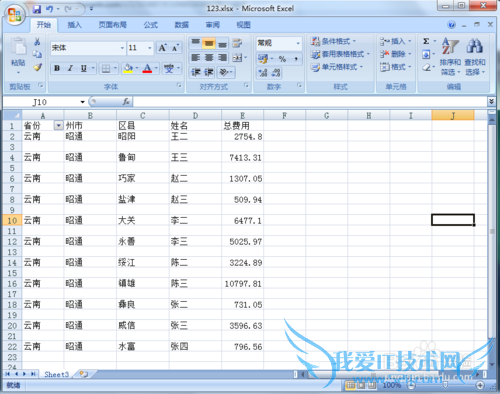Viewport: 500px width, 394px height.
Task: Click Select All corner button
Action: pyautogui.click(x=12, y=115)
